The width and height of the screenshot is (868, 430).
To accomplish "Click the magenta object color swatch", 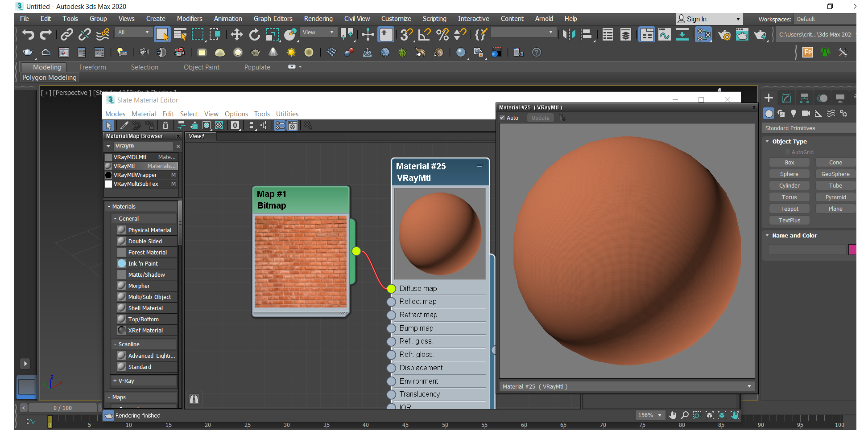I will (x=852, y=250).
